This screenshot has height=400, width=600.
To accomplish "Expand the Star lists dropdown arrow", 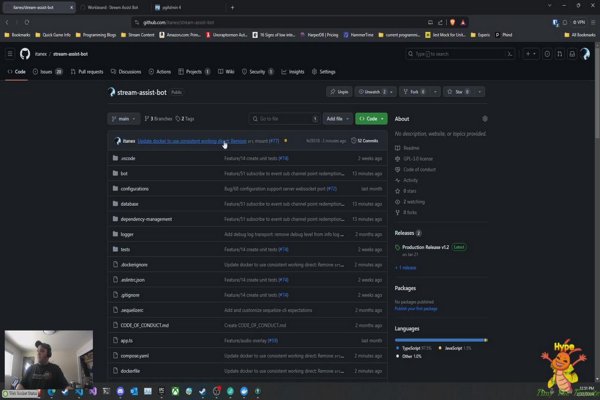I will click(x=479, y=92).
